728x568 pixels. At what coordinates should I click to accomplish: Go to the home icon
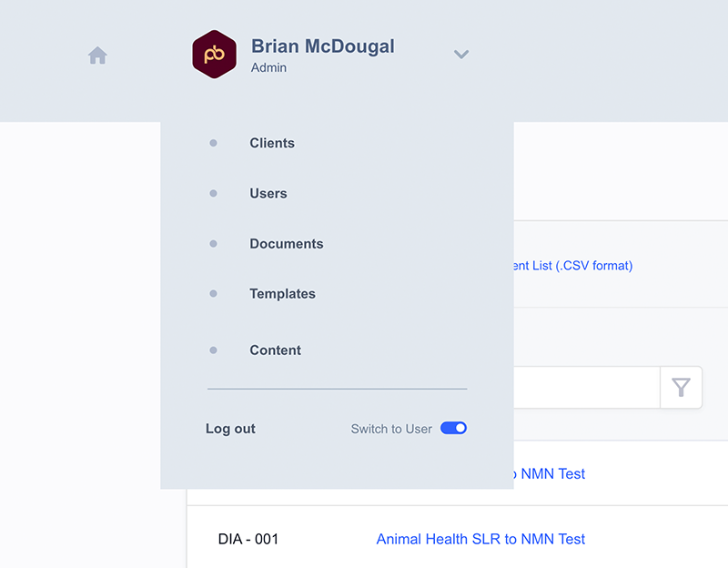(x=97, y=56)
